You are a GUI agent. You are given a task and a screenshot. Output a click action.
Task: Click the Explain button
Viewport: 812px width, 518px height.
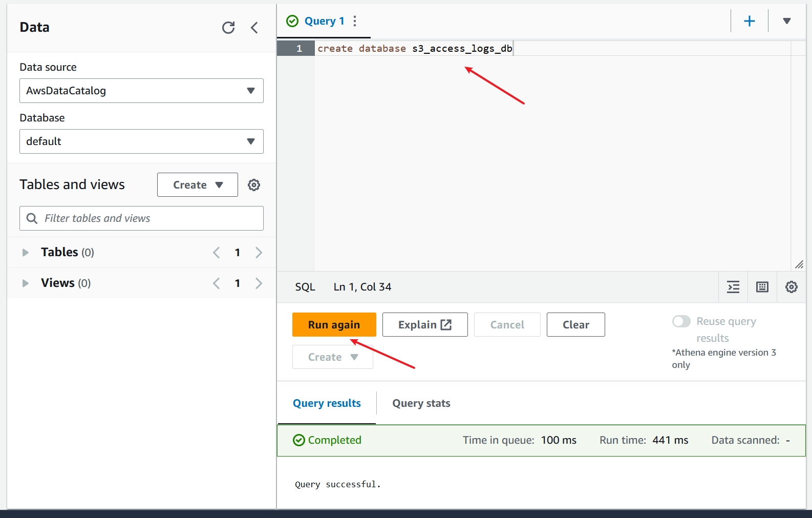click(424, 325)
